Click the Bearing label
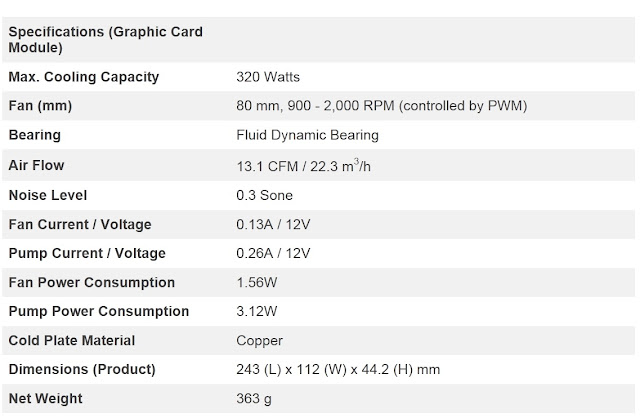This screenshot has width=640, height=418. 35,135
